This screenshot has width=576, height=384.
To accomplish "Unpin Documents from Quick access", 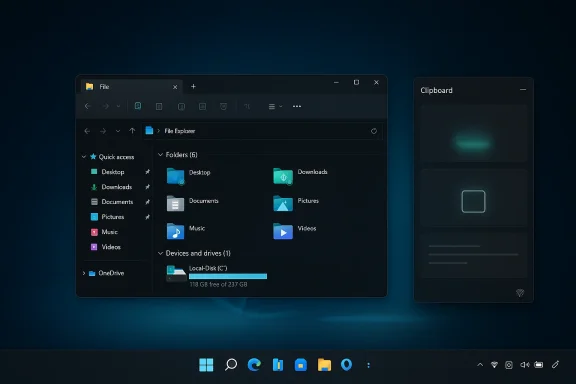I will [147, 202].
